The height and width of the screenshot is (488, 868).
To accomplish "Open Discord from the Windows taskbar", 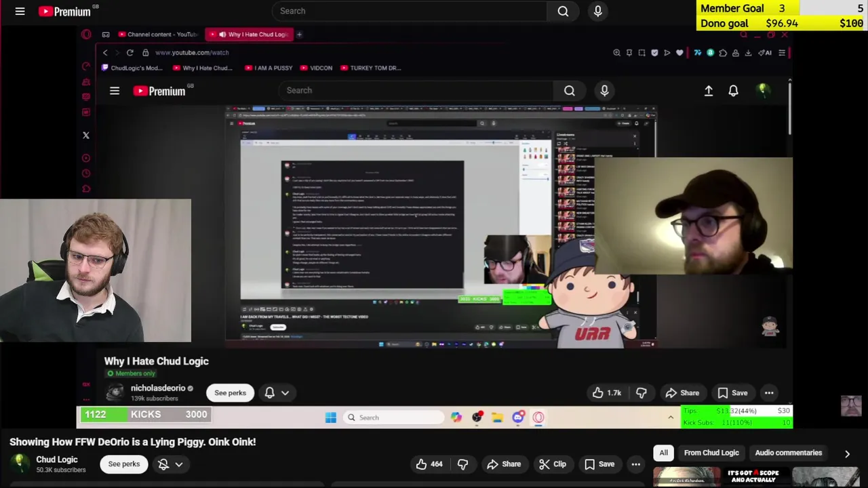I will [x=518, y=418].
